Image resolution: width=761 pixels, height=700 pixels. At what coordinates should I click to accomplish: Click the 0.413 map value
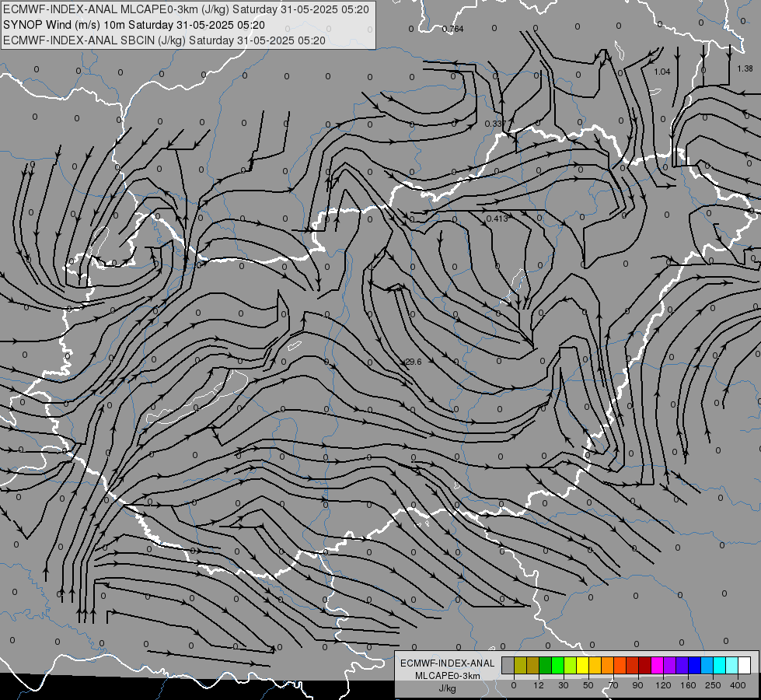click(x=497, y=219)
